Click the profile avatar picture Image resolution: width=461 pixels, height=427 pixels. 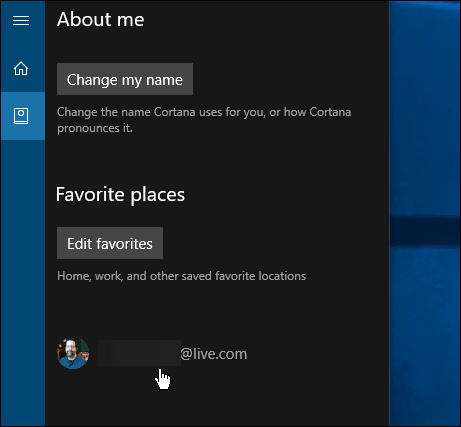pyautogui.click(x=73, y=353)
